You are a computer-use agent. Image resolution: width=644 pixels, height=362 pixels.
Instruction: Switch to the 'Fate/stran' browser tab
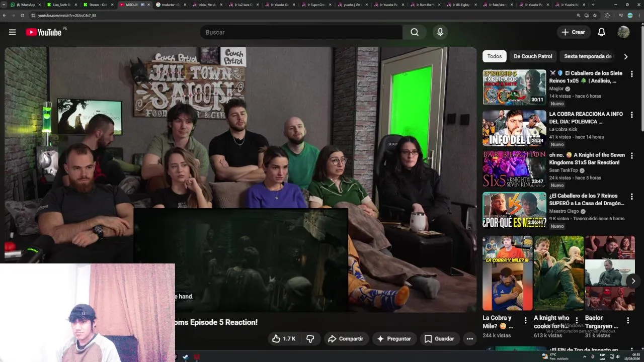click(497, 5)
